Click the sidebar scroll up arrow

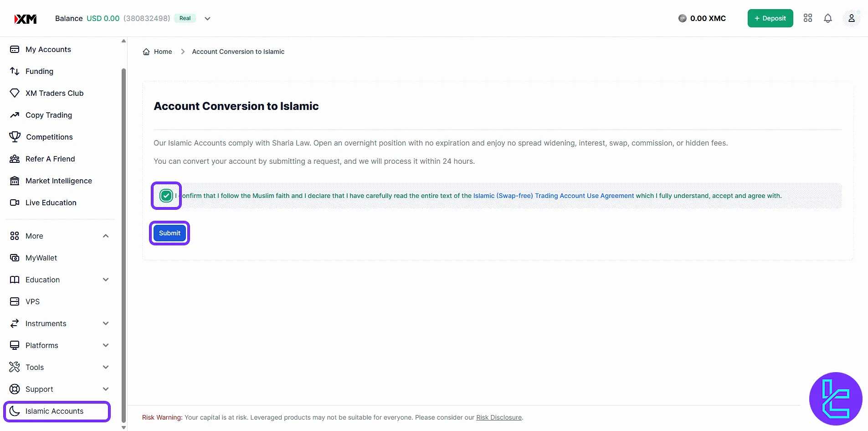click(123, 41)
